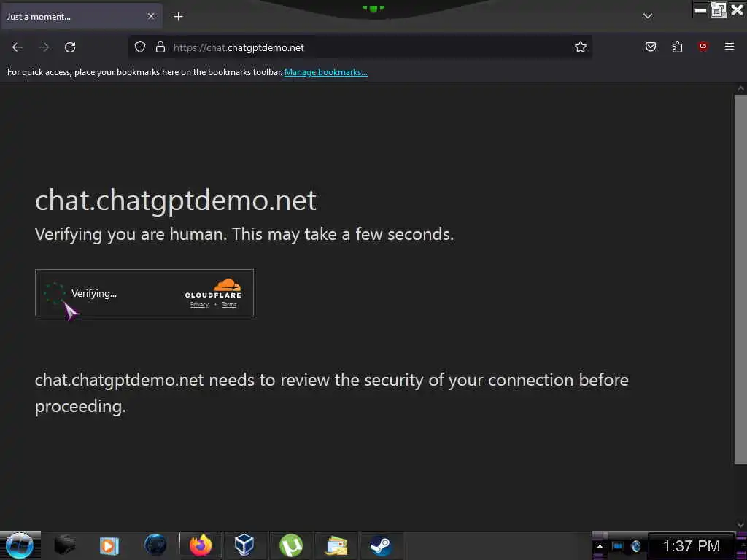The height and width of the screenshot is (560, 747).
Task: Go back to the previous page
Action: click(18, 47)
